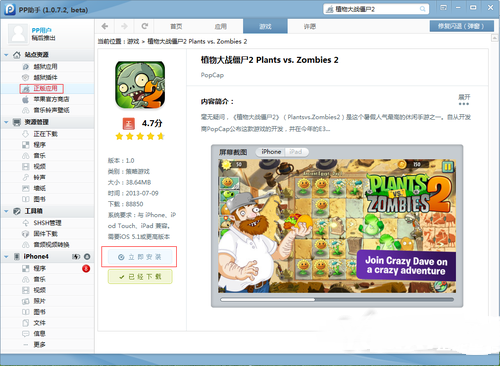Click the 已经下载 downloaded button

(x=140, y=277)
